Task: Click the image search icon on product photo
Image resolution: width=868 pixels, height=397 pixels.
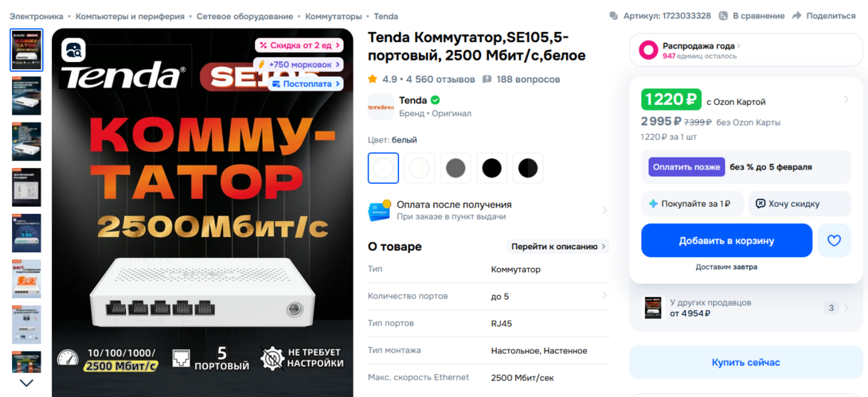Action: 73,50
